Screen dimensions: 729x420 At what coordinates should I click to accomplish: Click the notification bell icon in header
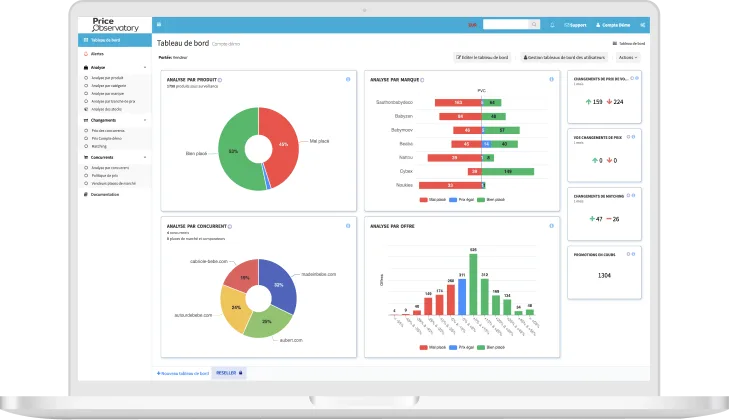[x=552, y=25]
